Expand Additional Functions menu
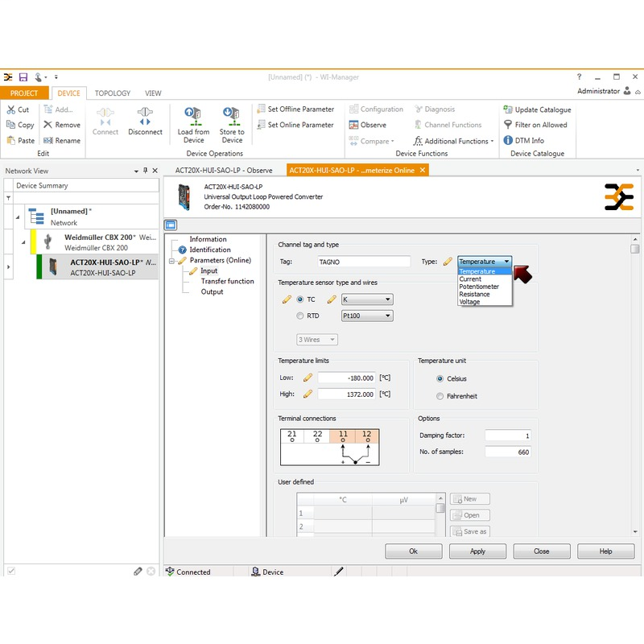644x644 pixels. pos(453,141)
